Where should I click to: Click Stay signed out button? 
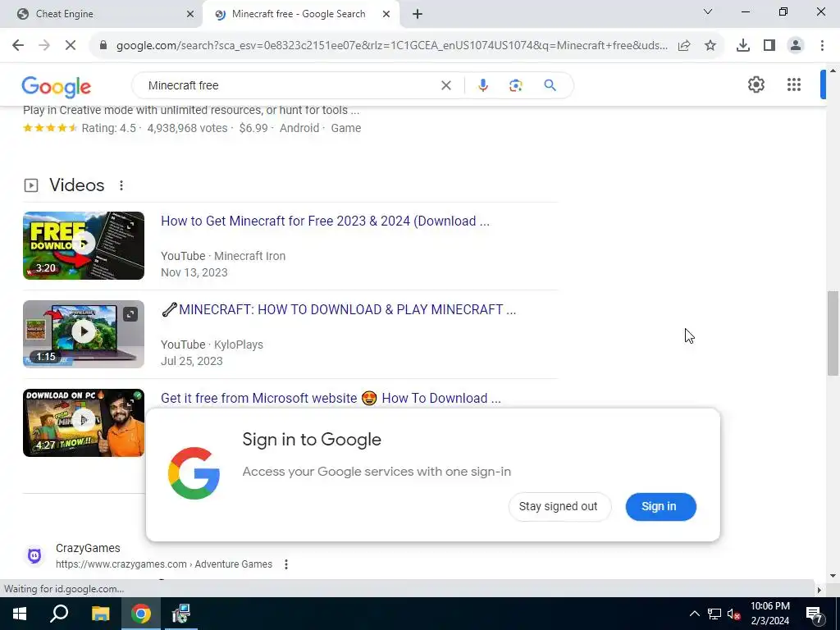[x=558, y=506]
